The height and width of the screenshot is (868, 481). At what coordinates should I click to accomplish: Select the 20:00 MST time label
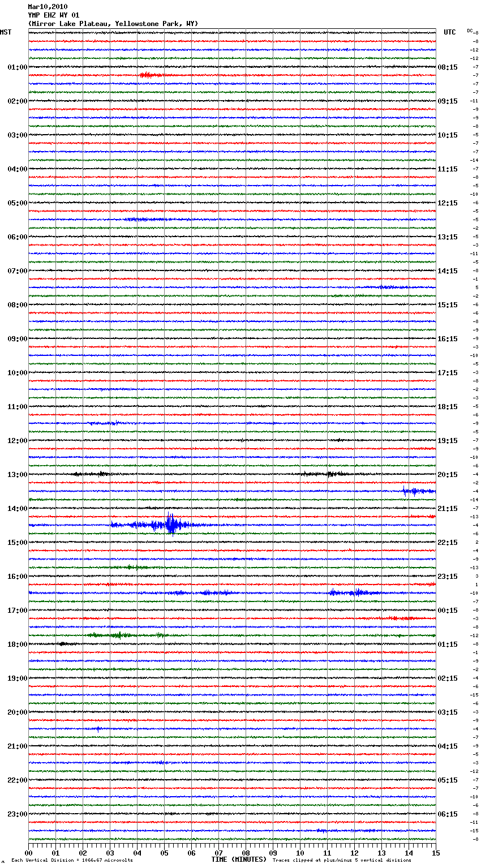click(x=18, y=712)
